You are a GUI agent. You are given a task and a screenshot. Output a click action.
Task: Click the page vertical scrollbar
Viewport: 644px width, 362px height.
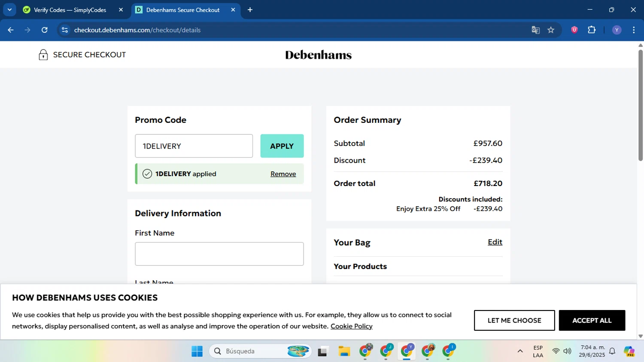tap(640, 105)
